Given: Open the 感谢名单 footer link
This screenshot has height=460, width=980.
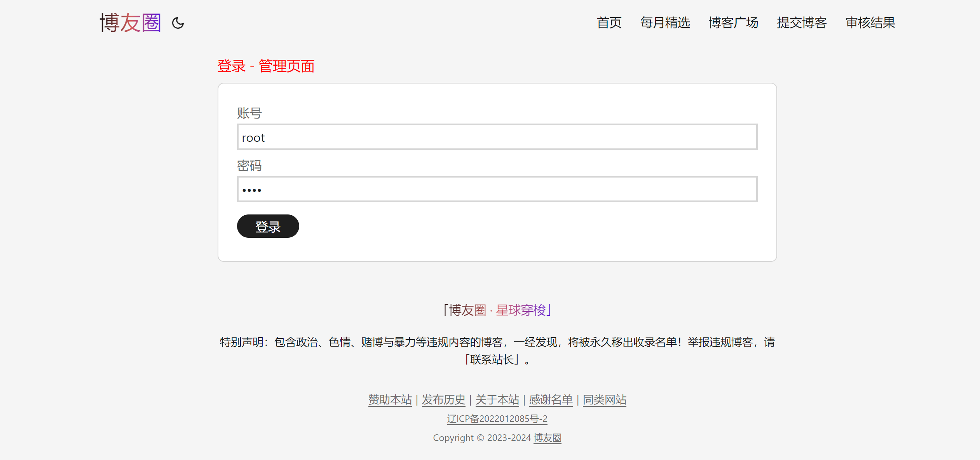Looking at the screenshot, I should tap(551, 400).
